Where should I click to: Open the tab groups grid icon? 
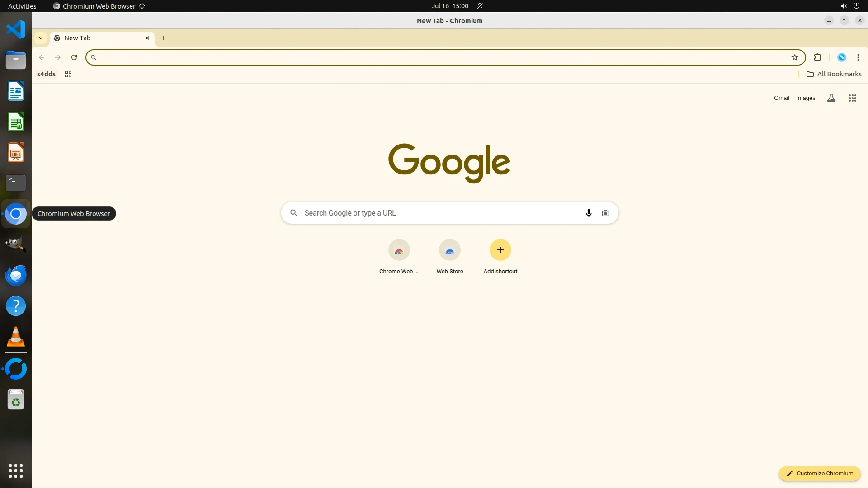(x=68, y=74)
